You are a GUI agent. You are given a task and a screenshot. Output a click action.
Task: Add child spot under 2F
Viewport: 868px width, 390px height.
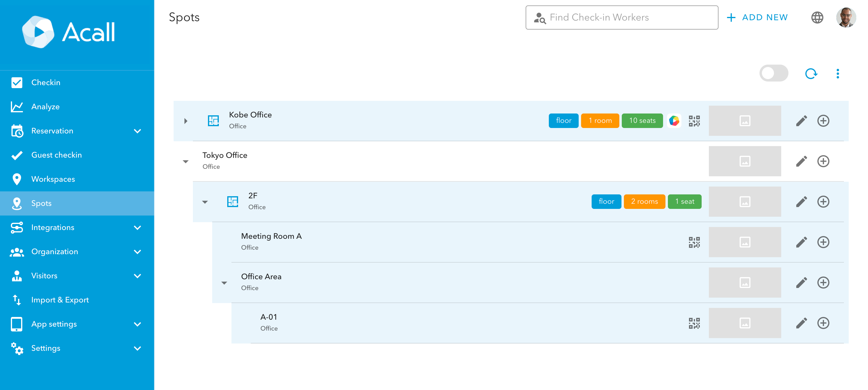click(823, 202)
